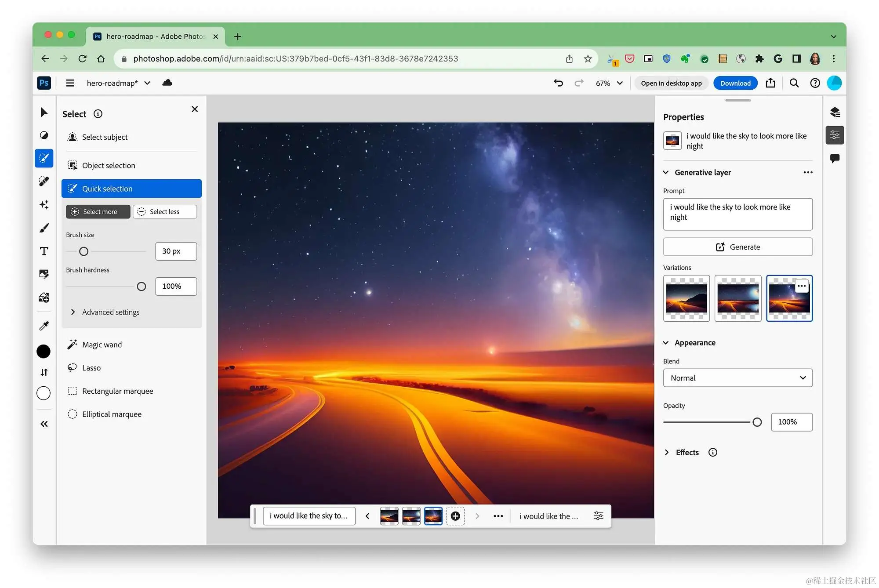Click the black foreground color swatch
This screenshot has height=588, width=879.
click(x=44, y=351)
